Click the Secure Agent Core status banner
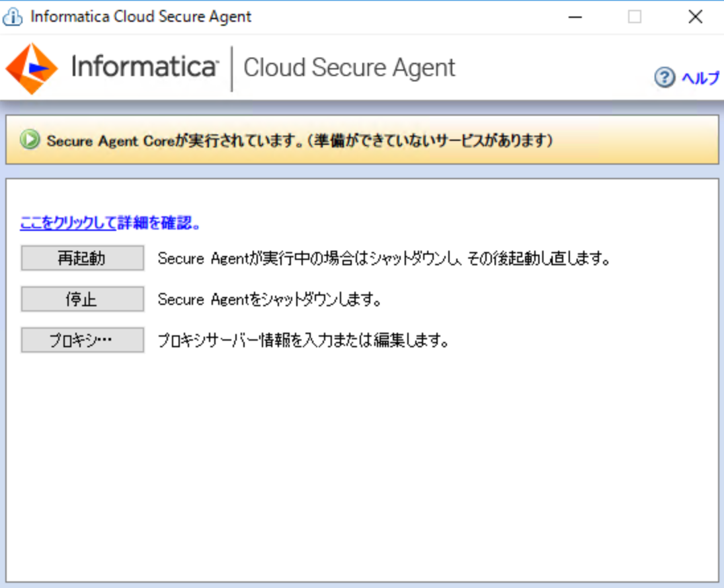 tap(362, 140)
